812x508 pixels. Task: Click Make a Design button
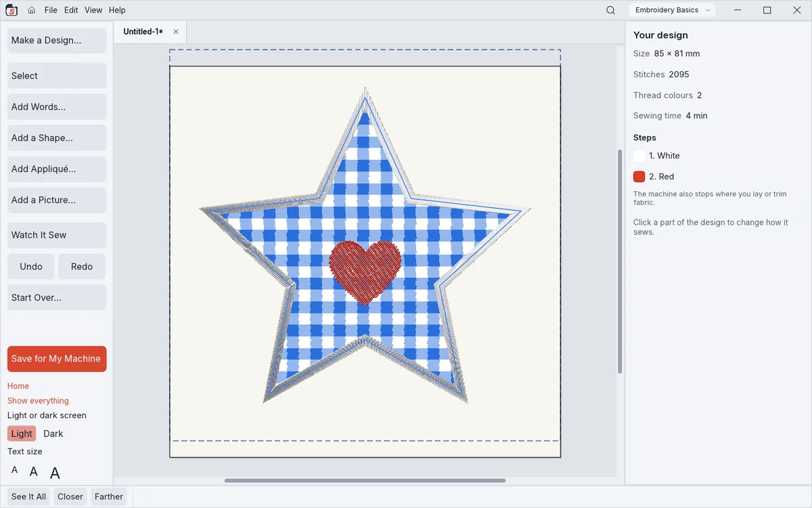(x=57, y=41)
